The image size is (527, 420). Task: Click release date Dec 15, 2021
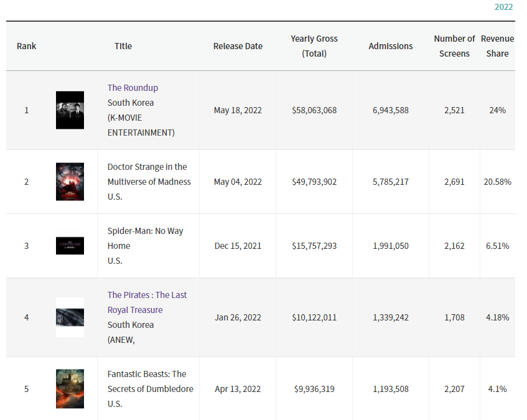pyautogui.click(x=238, y=246)
